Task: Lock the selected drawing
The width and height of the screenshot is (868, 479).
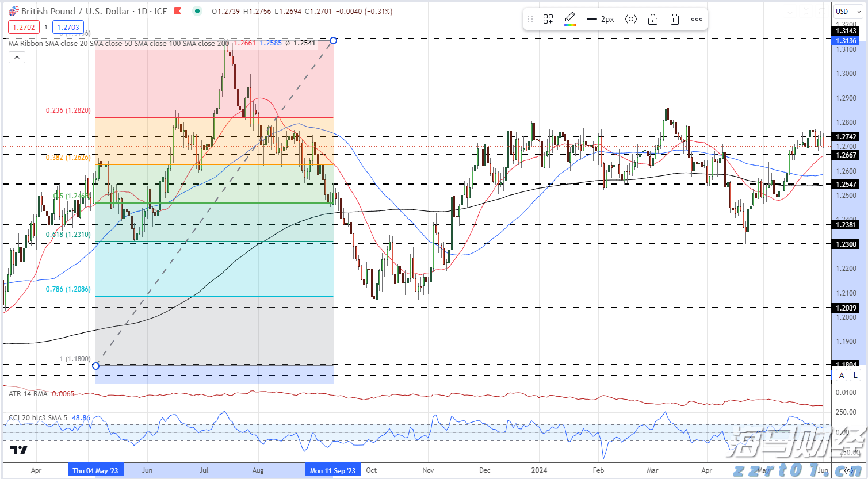Action: pos(653,20)
